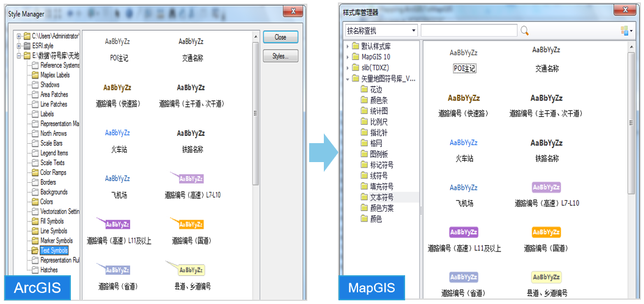Click the magnifier search icon in 样式库管理器
This screenshot has width=644, height=304.
tap(524, 31)
